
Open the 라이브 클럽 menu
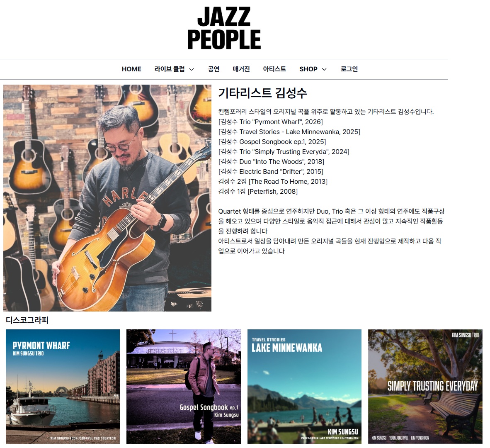[x=170, y=69]
